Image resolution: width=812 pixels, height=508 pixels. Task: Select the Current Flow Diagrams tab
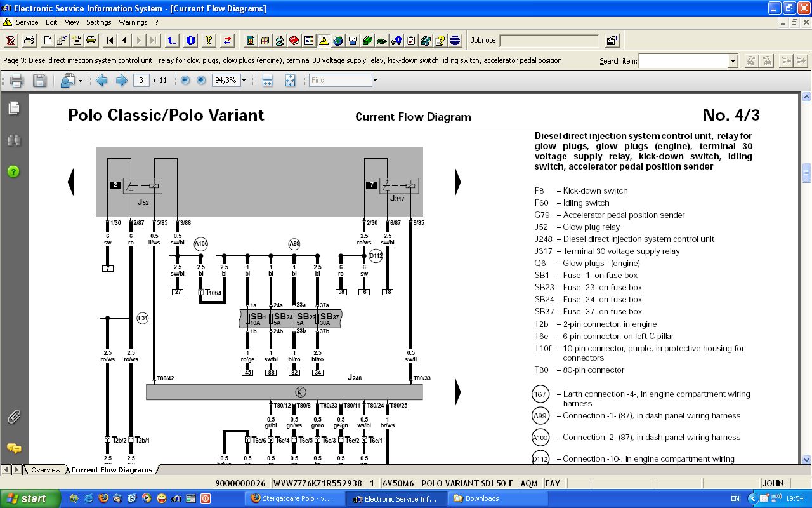(112, 470)
